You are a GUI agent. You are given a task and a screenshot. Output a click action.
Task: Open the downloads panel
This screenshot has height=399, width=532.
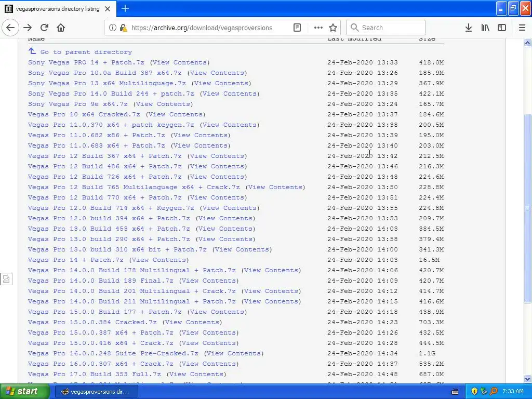pyautogui.click(x=469, y=28)
